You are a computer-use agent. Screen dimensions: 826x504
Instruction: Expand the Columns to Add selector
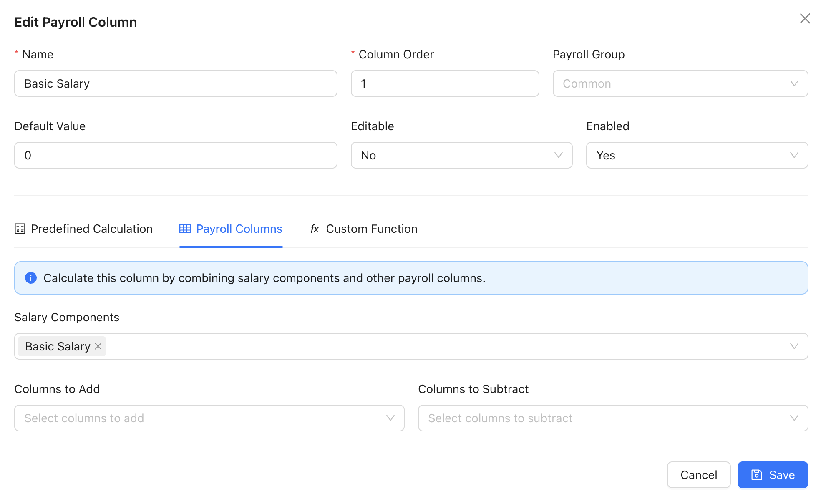209,418
